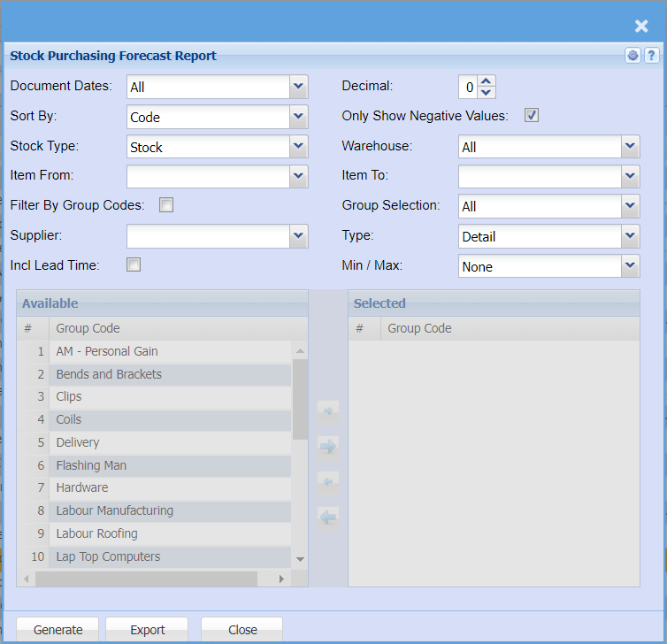
Task: Click the small left arrow to remove selected group
Action: [x=327, y=481]
